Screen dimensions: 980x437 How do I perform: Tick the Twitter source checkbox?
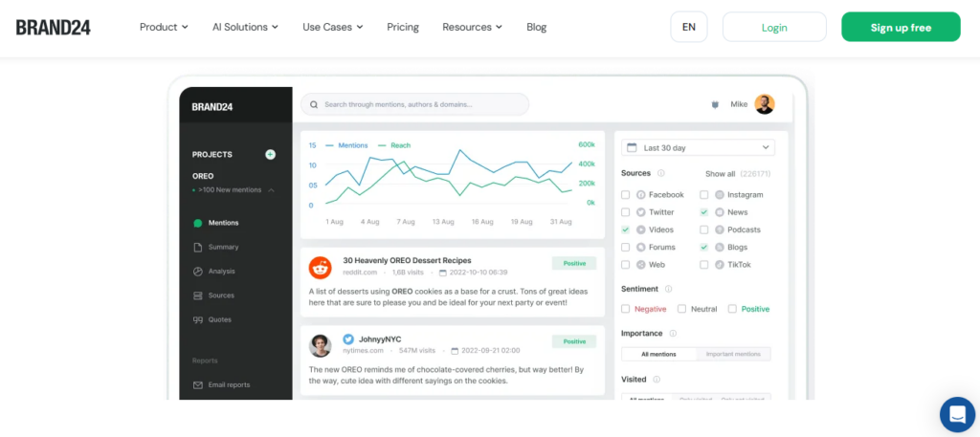626,212
